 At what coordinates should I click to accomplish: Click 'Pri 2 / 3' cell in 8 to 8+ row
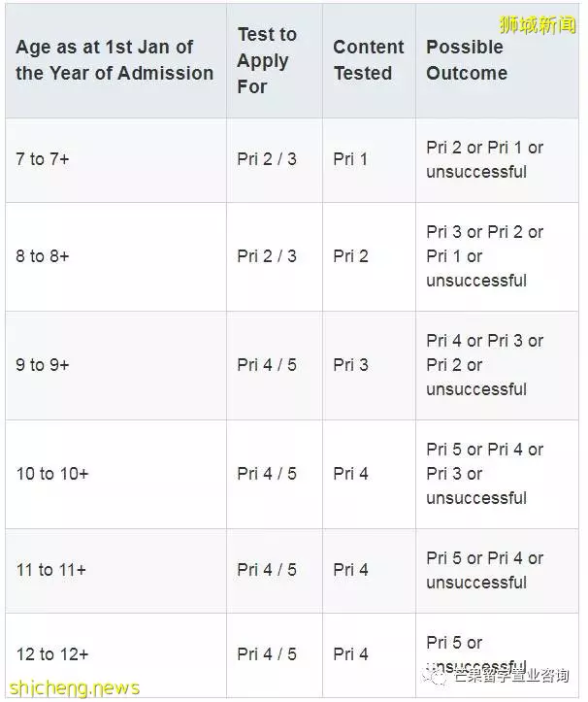click(275, 257)
